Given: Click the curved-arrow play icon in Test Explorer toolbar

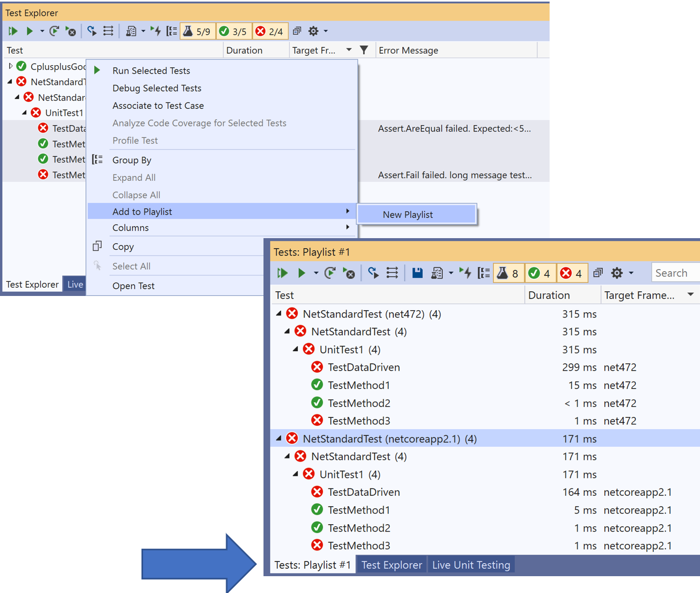Looking at the screenshot, I should (92, 32).
